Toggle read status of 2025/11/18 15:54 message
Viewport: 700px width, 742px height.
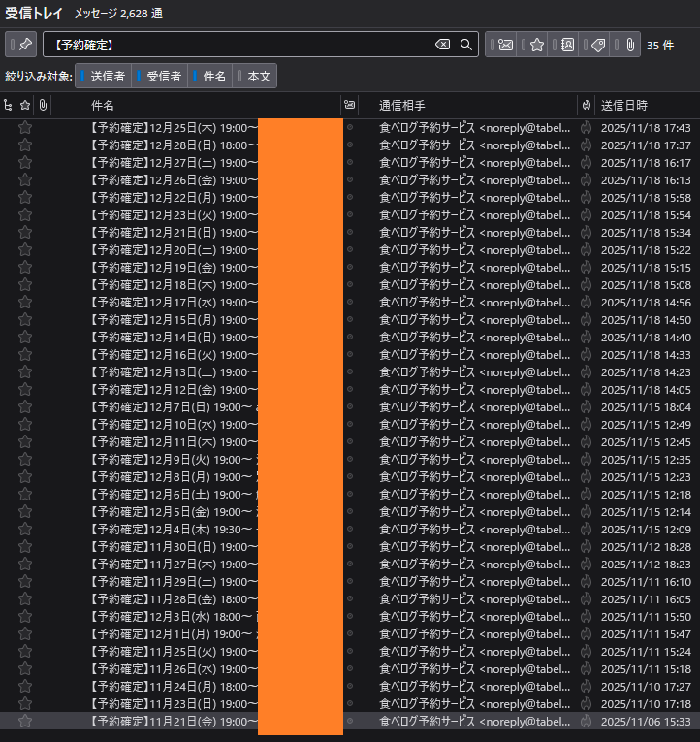[x=350, y=214]
